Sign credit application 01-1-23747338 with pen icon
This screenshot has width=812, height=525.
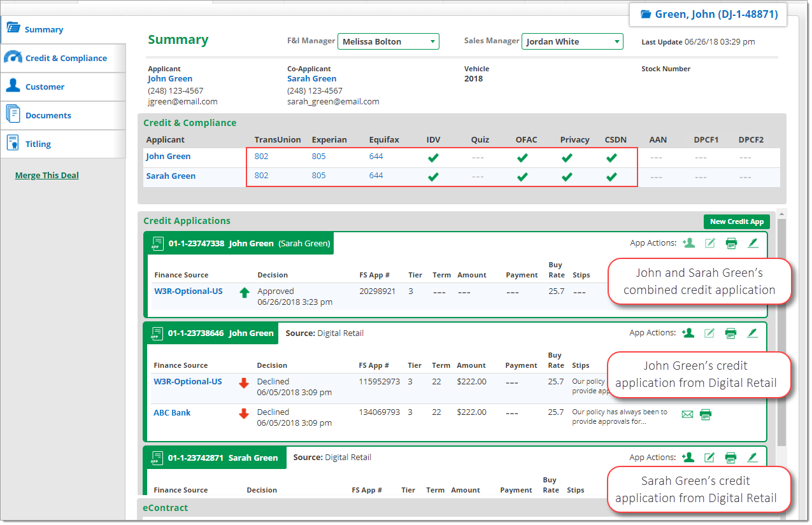pyautogui.click(x=753, y=242)
